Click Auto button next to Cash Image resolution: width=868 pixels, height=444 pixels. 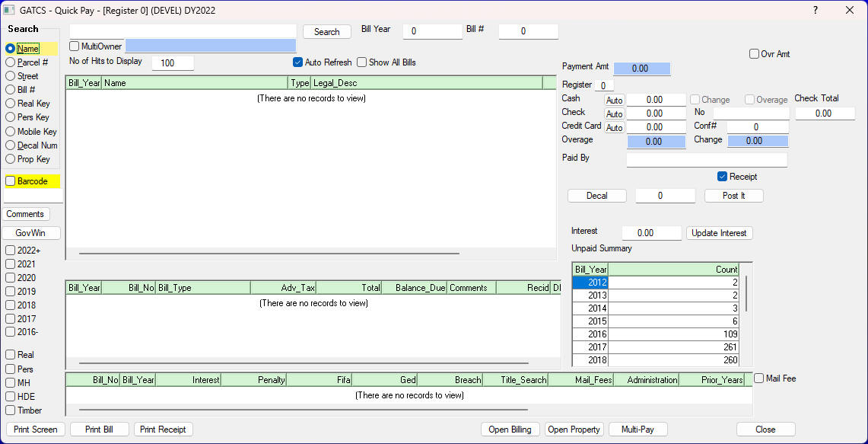point(614,100)
